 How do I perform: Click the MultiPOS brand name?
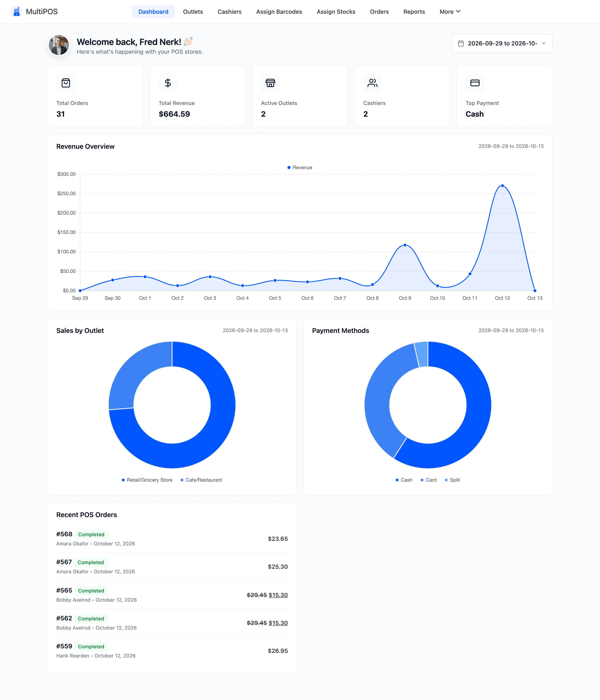42,11
